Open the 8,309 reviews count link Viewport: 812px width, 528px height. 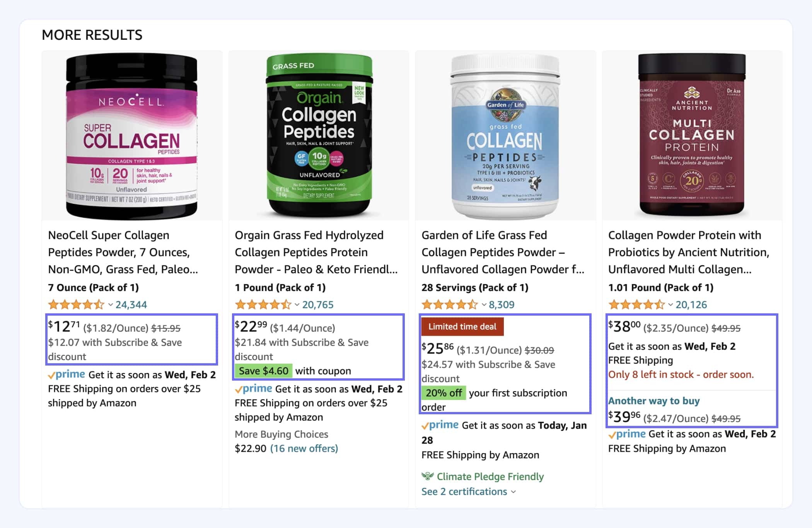pyautogui.click(x=502, y=305)
